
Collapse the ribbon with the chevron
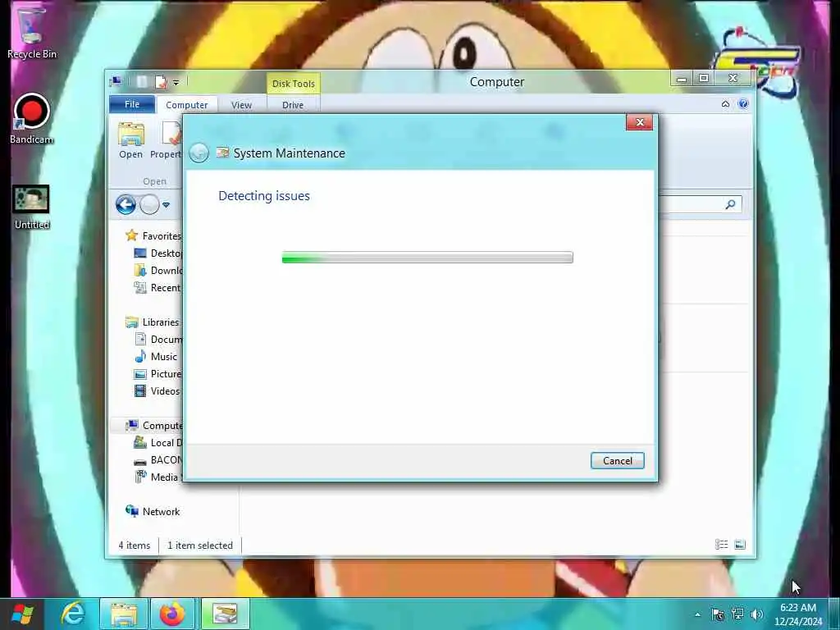pyautogui.click(x=725, y=104)
